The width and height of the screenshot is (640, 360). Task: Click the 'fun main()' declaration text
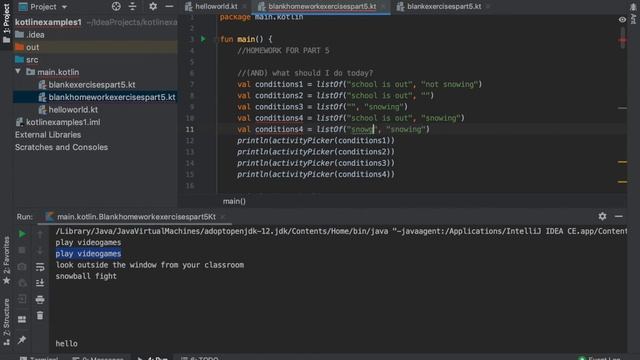coord(246,39)
